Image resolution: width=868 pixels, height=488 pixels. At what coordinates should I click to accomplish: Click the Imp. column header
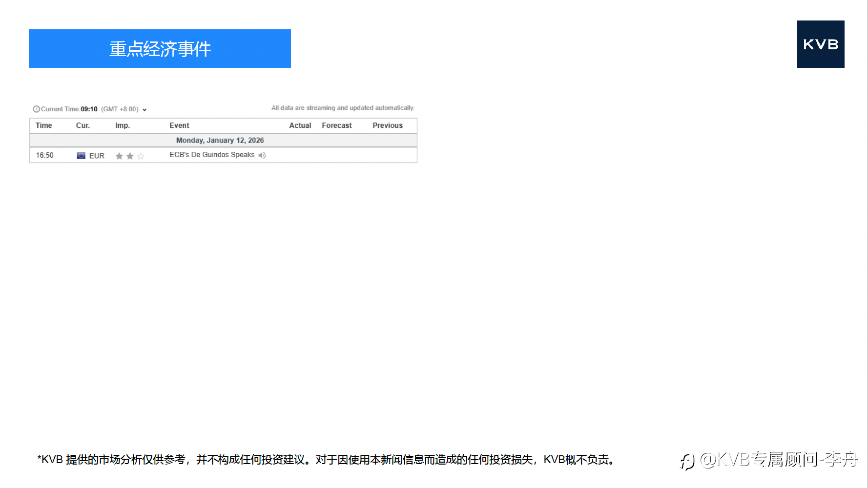coord(123,125)
